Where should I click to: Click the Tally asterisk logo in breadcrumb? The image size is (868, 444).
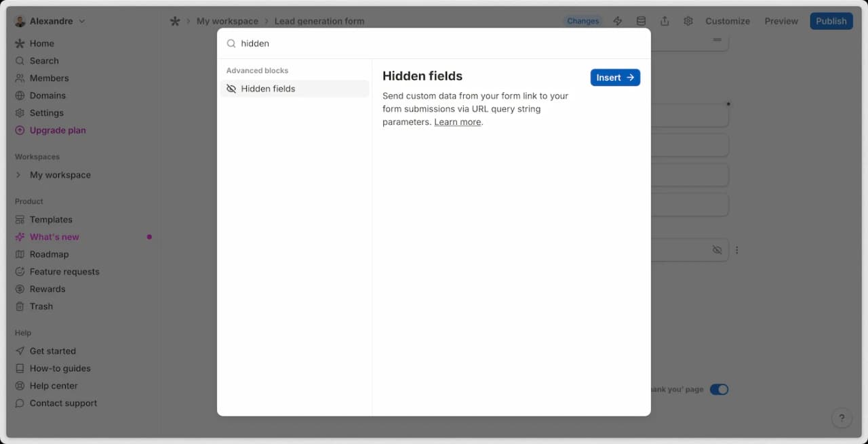point(175,21)
